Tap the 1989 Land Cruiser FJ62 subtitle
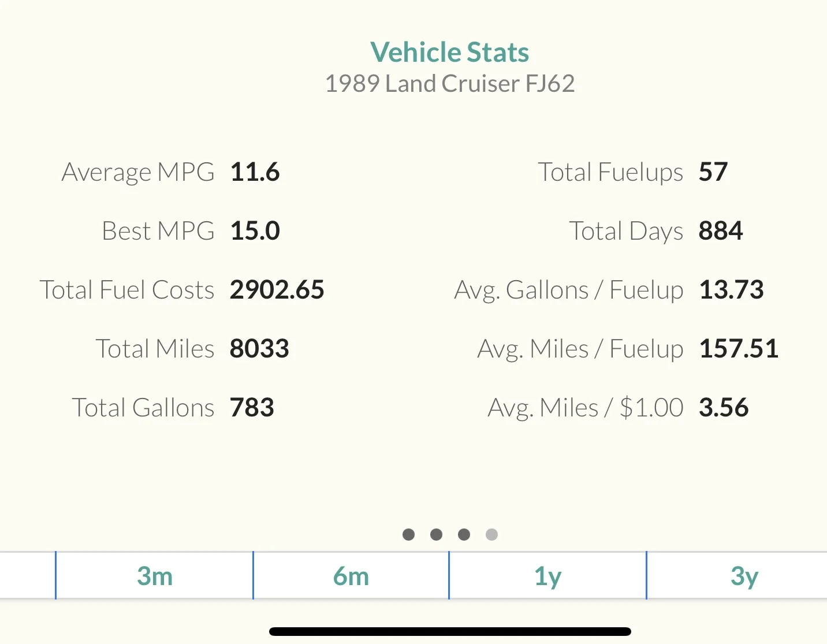This screenshot has height=644, width=827. 450,84
